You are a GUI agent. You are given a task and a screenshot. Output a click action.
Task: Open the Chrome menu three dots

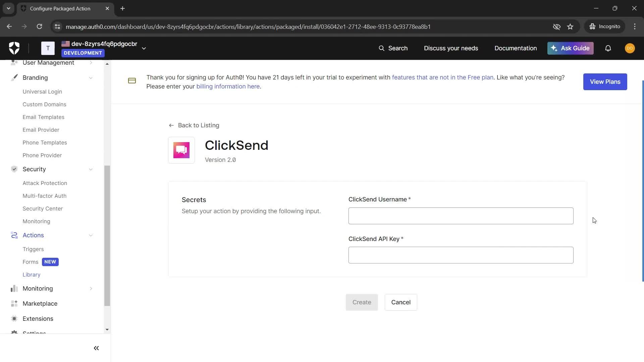pyautogui.click(x=635, y=26)
